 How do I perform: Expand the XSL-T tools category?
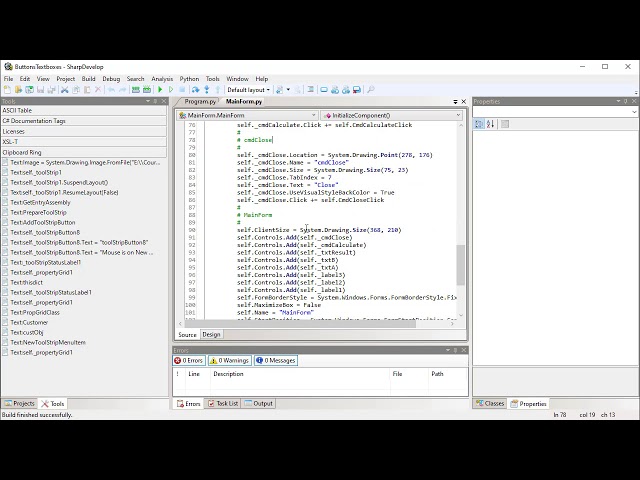[84, 142]
